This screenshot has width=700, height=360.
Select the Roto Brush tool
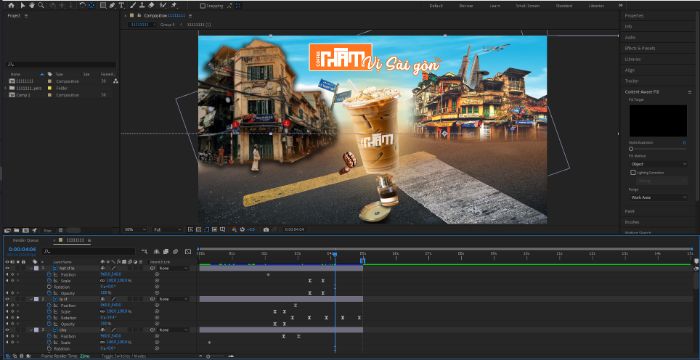(163, 5)
